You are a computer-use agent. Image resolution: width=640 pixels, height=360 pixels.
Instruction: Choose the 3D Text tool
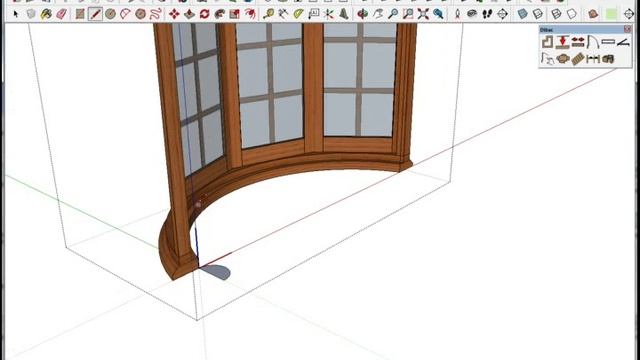pos(344,14)
